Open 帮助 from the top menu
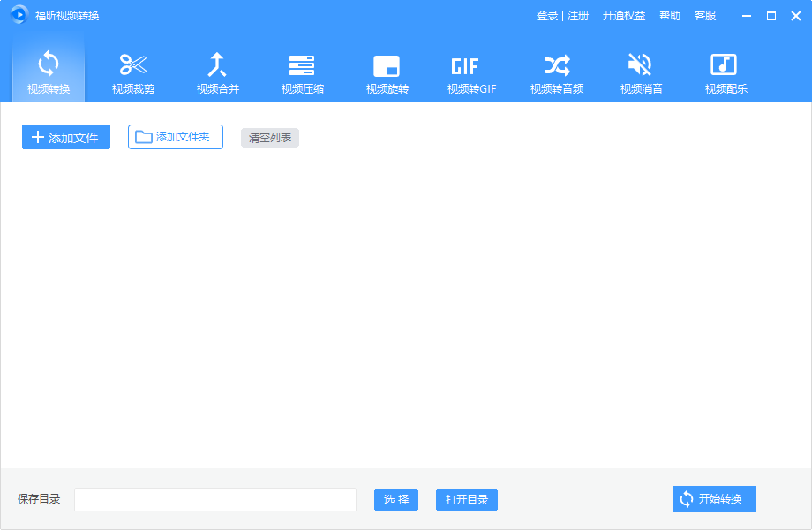 pos(670,15)
